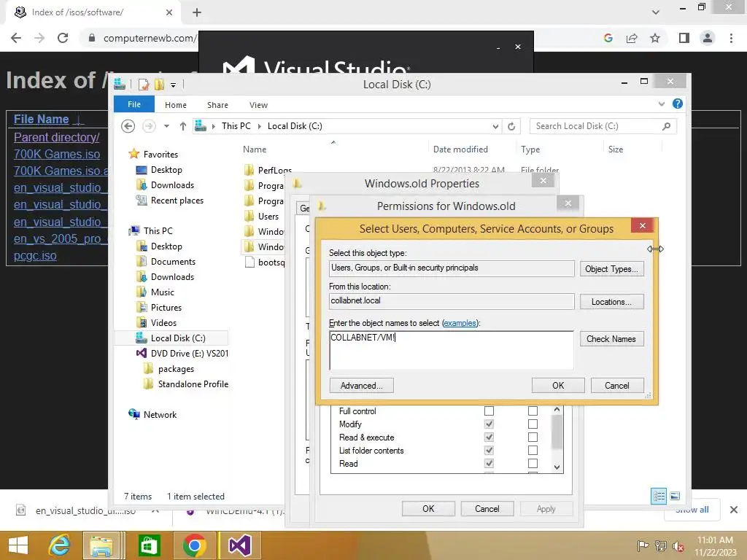Open Locations for object selection
747x560 pixels.
tap(612, 302)
